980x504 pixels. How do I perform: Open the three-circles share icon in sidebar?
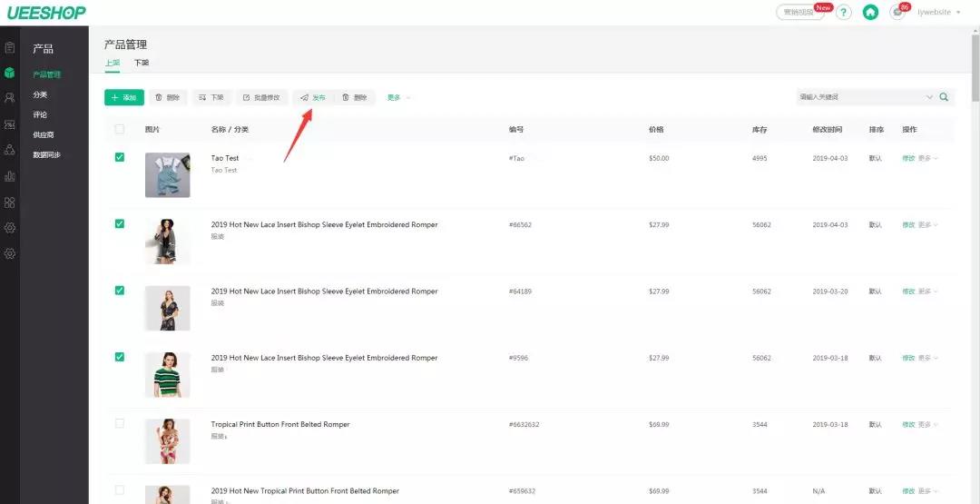[9, 150]
